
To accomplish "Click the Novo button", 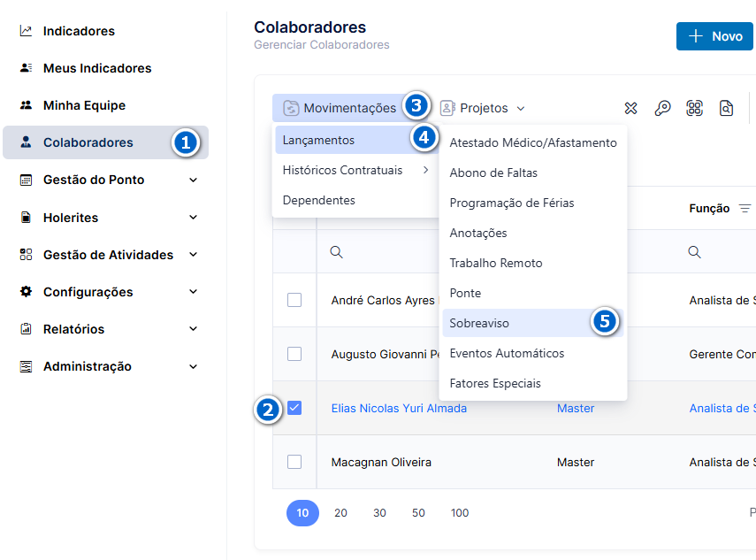I will click(714, 36).
